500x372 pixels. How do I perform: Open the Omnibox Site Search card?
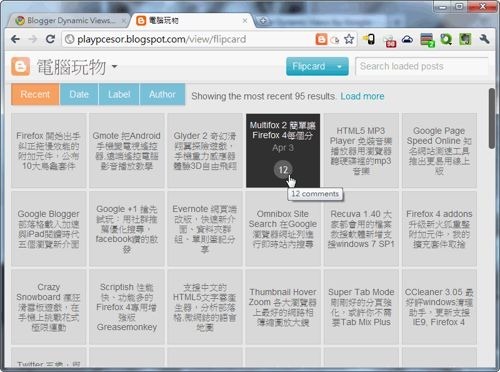pos(283,229)
